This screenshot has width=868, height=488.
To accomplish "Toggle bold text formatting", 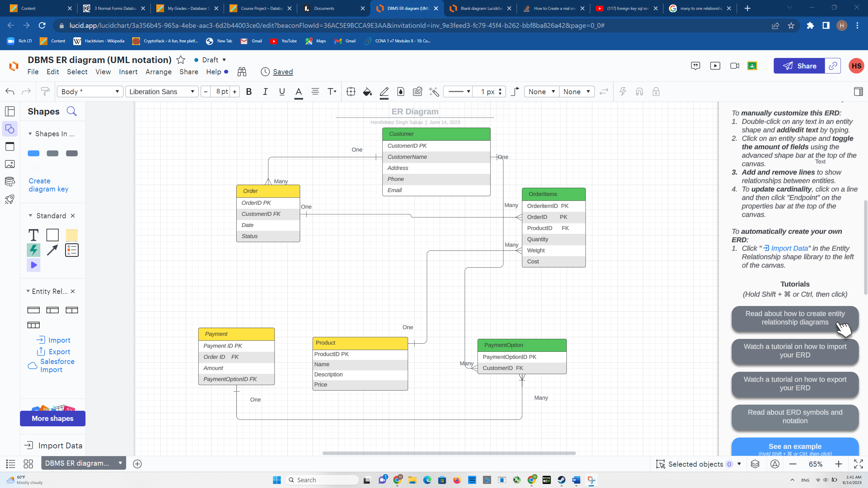I will pos(249,91).
